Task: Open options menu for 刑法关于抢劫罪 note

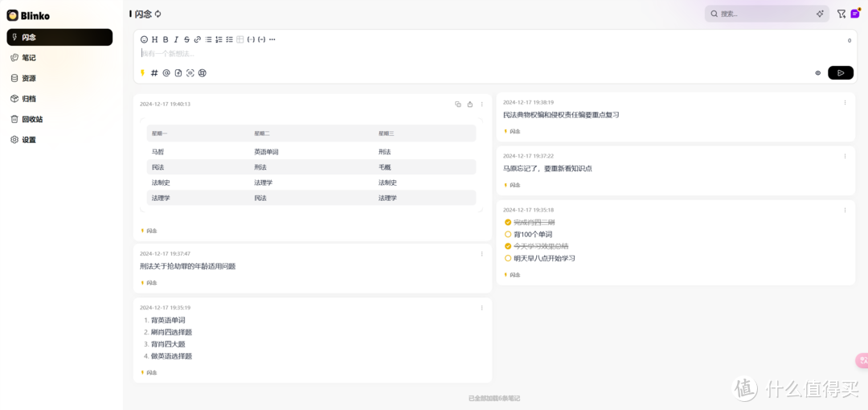Action: click(x=481, y=254)
